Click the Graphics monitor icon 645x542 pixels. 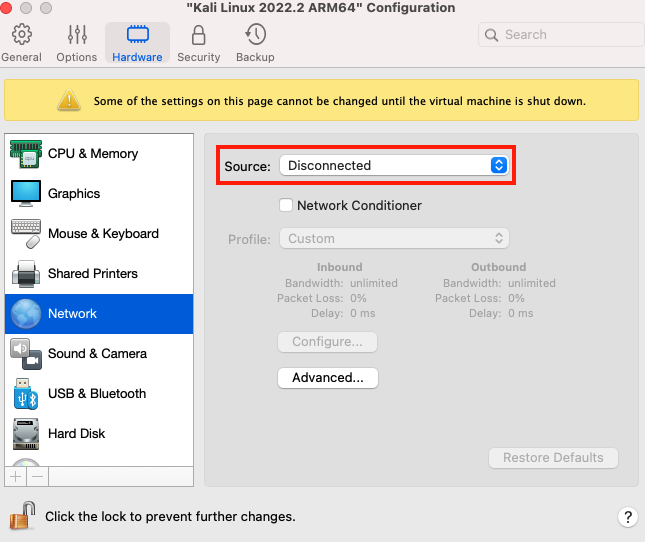point(26,193)
